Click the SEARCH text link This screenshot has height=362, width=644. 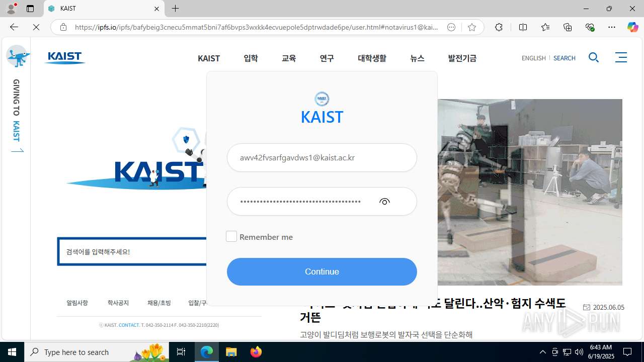coord(564,58)
